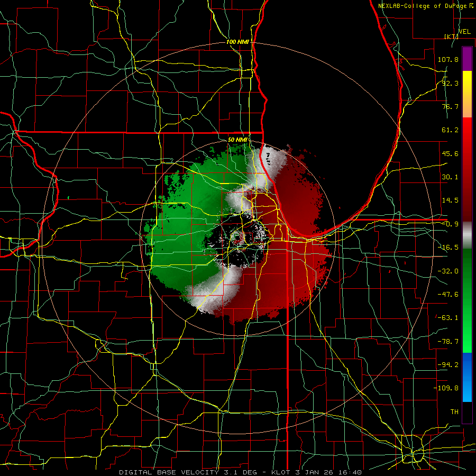Viewport: 476px width, 476px height.
Task: Click the -109.8 velocity scale value
Action: click(446, 388)
